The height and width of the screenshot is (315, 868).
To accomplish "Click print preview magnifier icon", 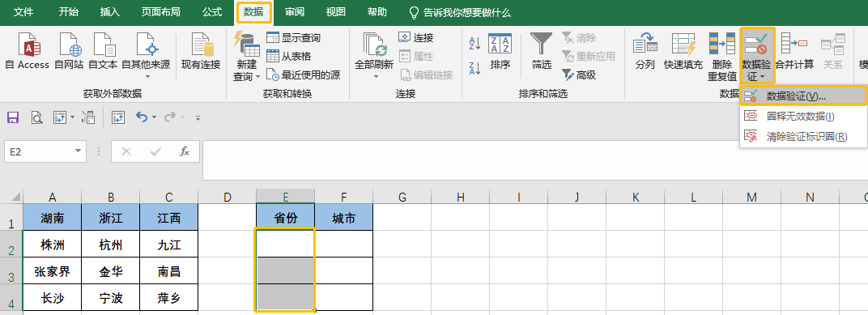I will (36, 117).
